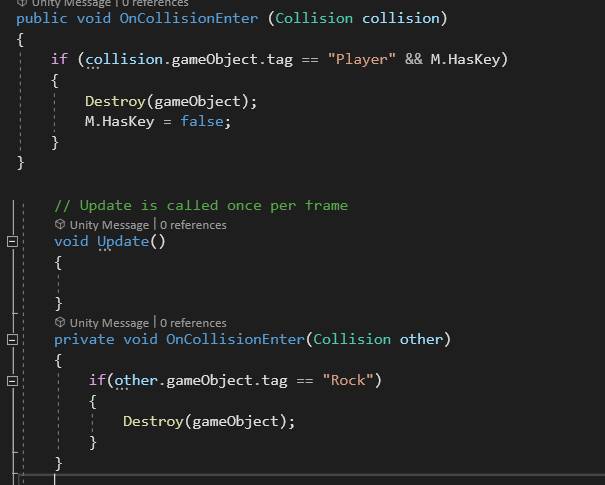Viewport: 605px width, 485px height.
Task: Click Collision type in public OnCollisionEnter signature
Action: pos(314,19)
